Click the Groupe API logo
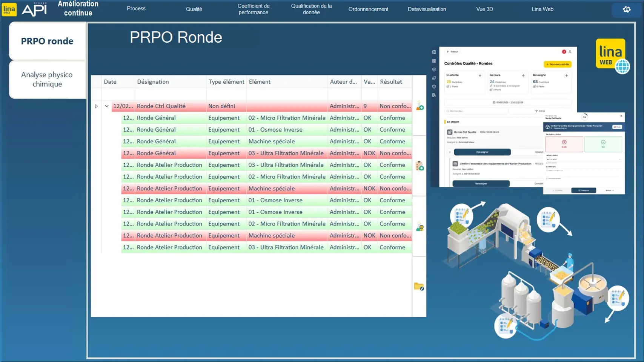 pyautogui.click(x=34, y=9)
